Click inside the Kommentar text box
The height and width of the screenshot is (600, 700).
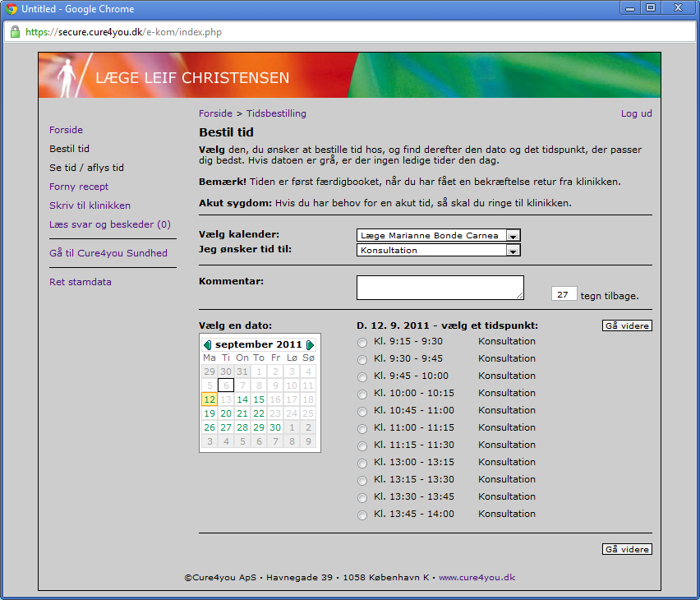tap(440, 288)
